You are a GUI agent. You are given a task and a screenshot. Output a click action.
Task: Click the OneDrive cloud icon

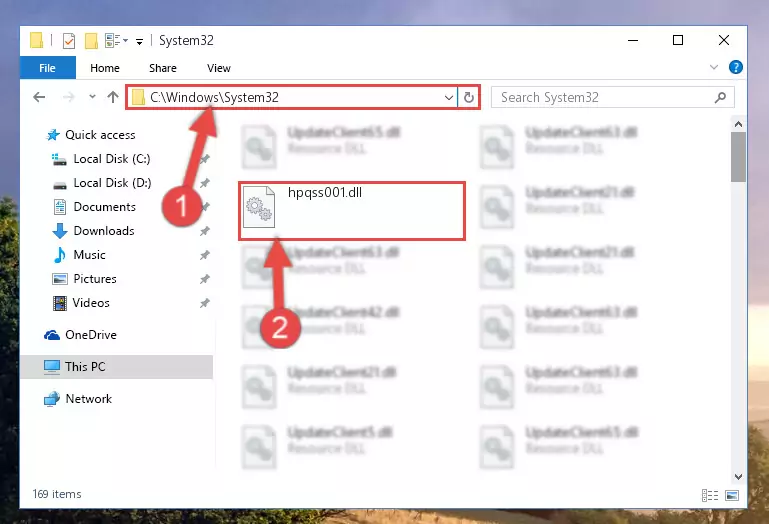point(52,335)
